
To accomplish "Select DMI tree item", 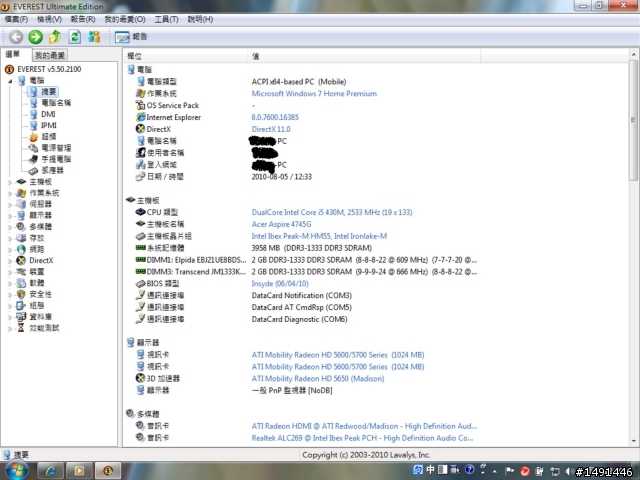I will coord(48,114).
